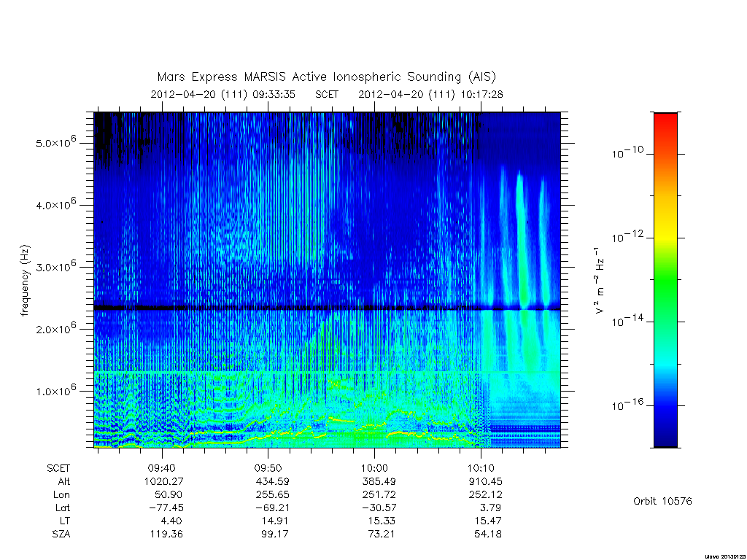Click the time tick label '09:50'
This screenshot has width=747, height=560.
click(x=268, y=468)
